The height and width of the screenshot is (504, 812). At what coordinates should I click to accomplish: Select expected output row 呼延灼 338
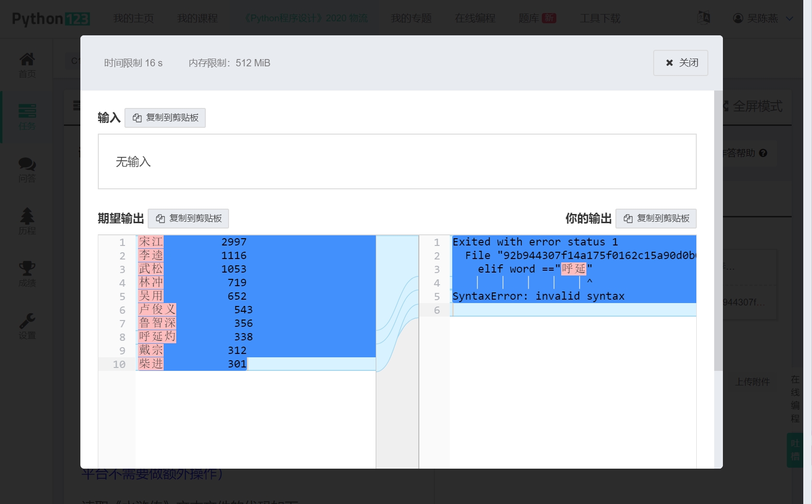[x=256, y=337]
